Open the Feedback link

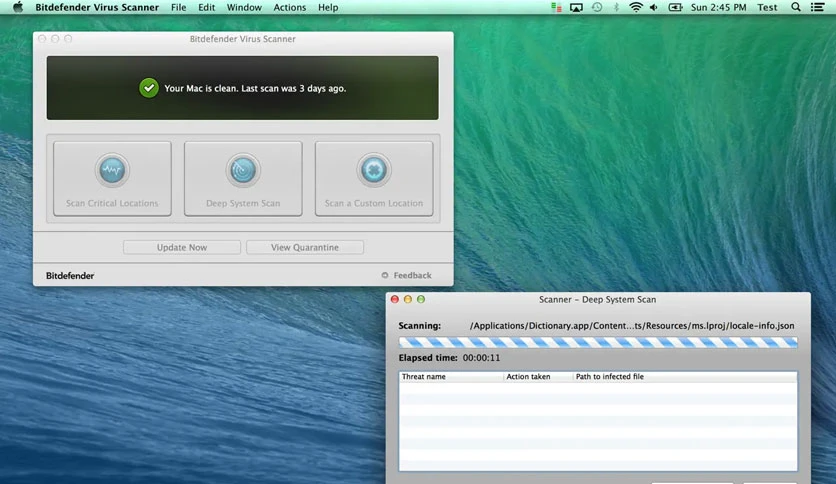tap(412, 276)
